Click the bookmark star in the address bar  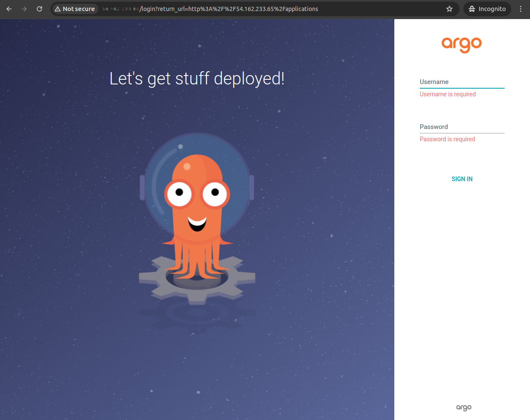449,9
